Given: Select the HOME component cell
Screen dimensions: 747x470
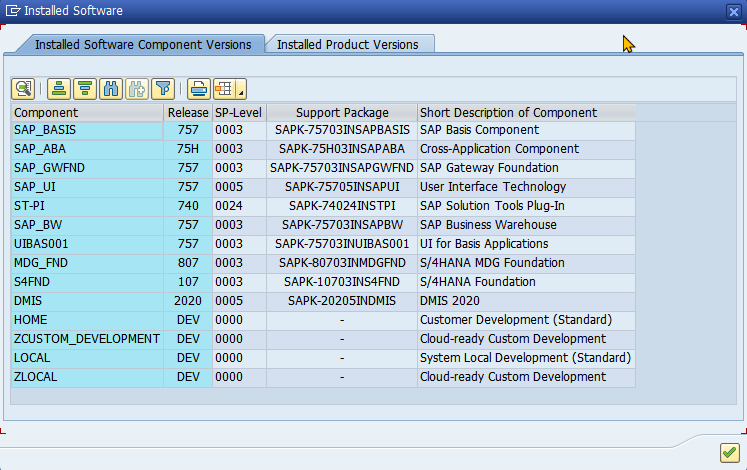Looking at the screenshot, I should point(87,321).
